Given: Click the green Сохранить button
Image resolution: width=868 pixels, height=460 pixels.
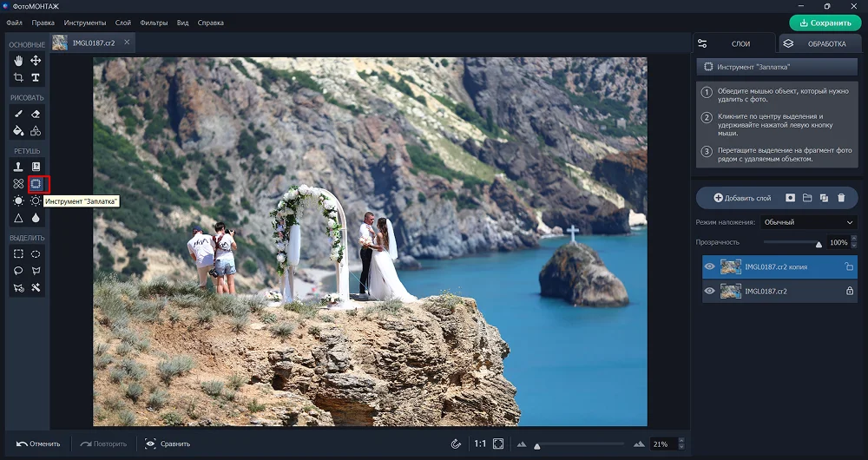Looking at the screenshot, I should [825, 23].
